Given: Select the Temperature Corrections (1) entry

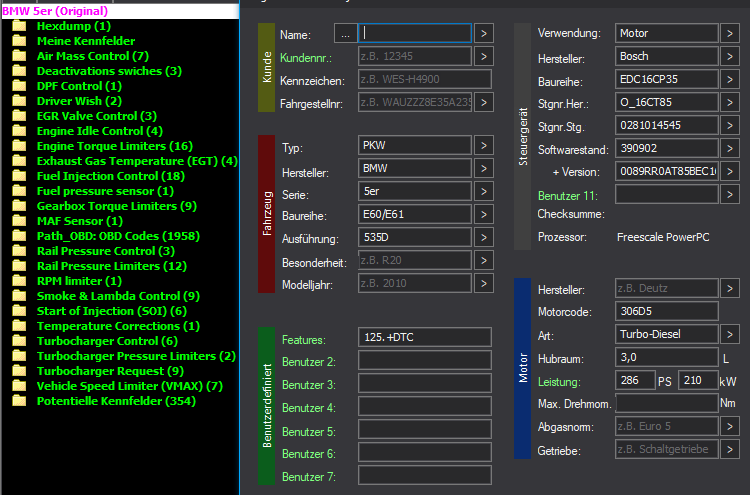Looking at the screenshot, I should click(118, 326).
